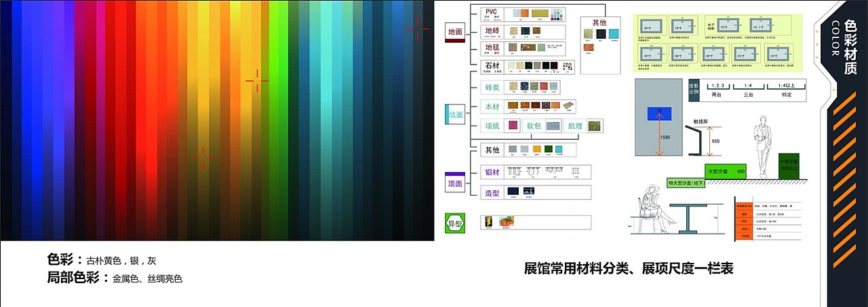Pick the magenta 墙纸 swatch

pos(513,126)
